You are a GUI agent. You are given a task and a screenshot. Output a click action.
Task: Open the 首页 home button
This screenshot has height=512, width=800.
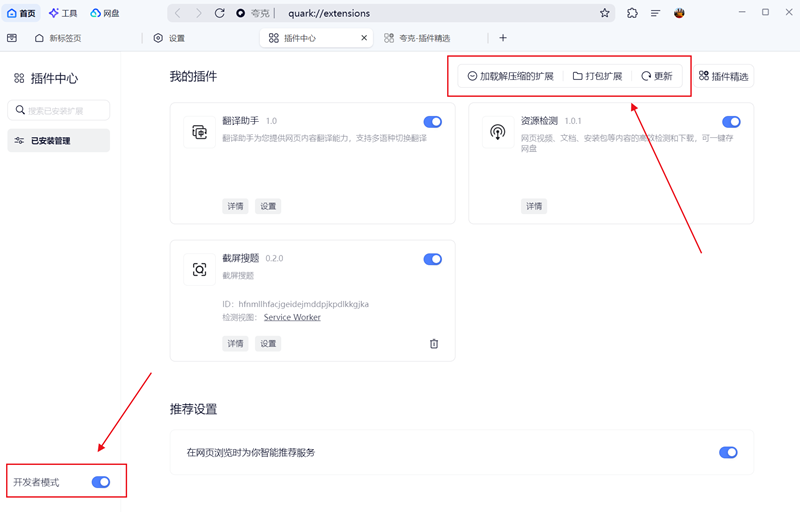21,13
